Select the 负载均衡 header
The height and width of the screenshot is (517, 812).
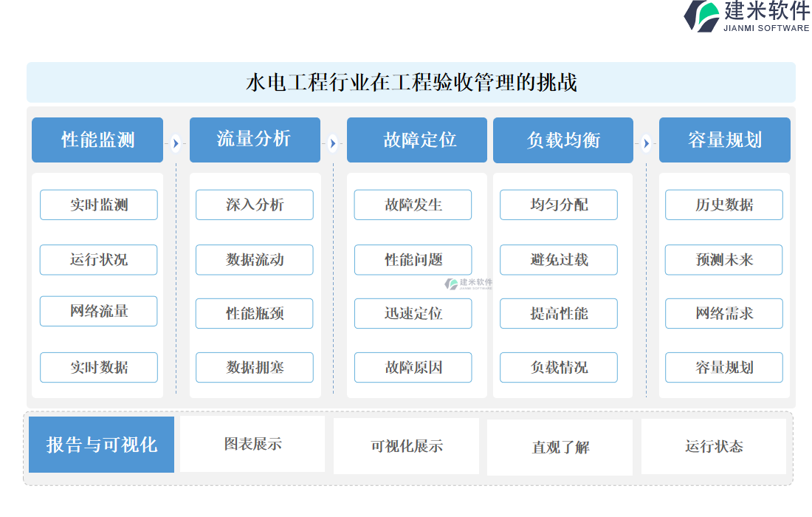point(563,140)
